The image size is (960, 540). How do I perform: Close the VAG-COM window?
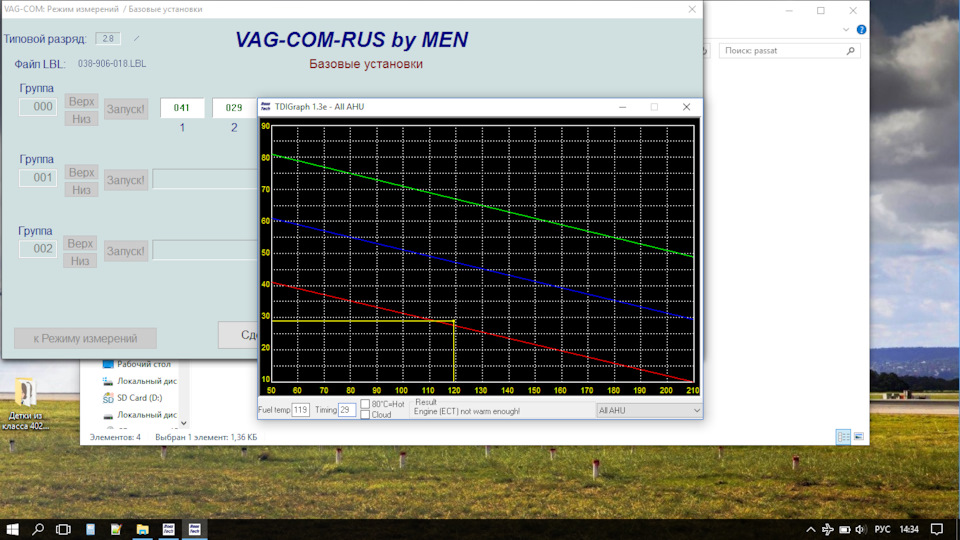pos(692,9)
